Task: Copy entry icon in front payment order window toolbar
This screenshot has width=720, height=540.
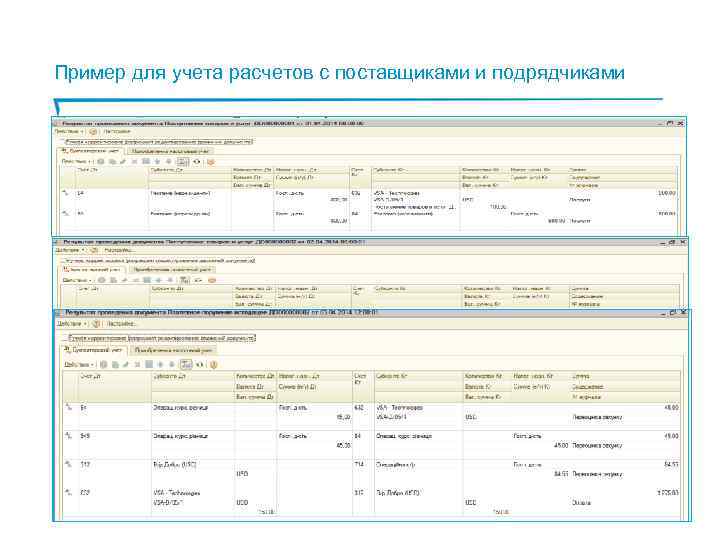Action: (115, 365)
